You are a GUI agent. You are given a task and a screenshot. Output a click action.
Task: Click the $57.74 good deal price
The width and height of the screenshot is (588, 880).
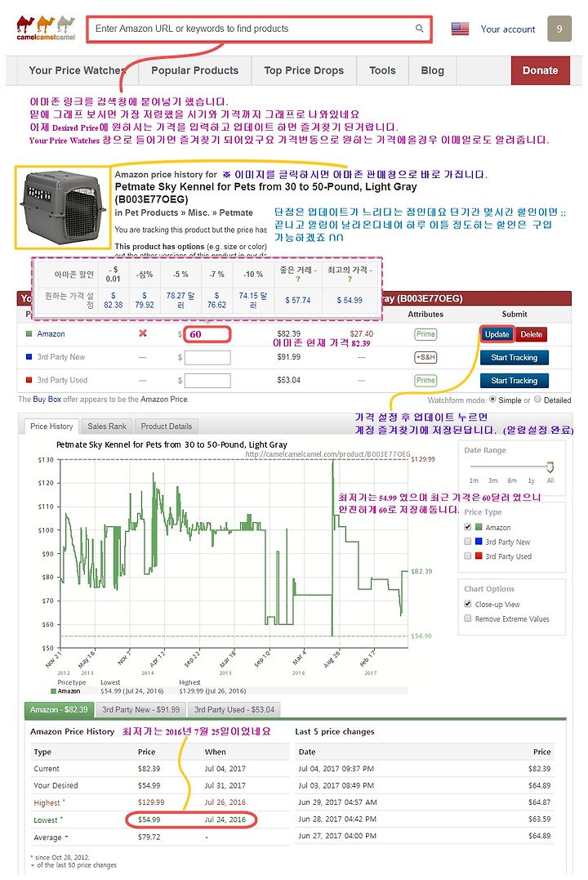pyautogui.click(x=297, y=300)
